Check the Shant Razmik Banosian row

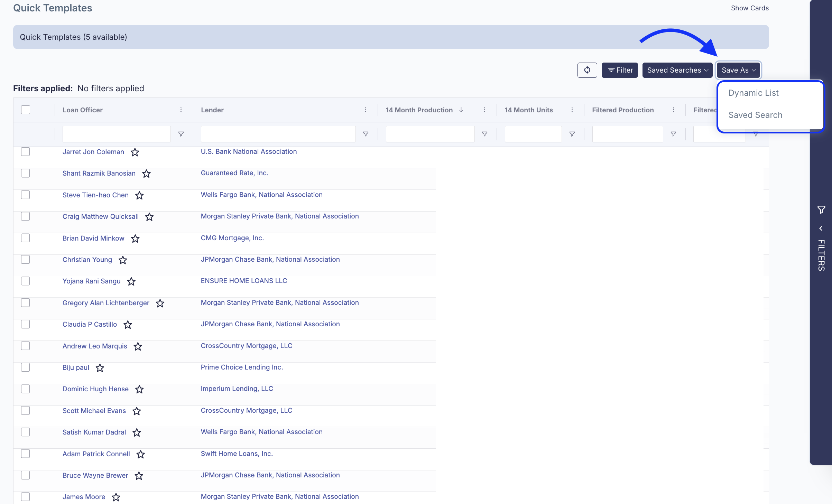pos(26,173)
